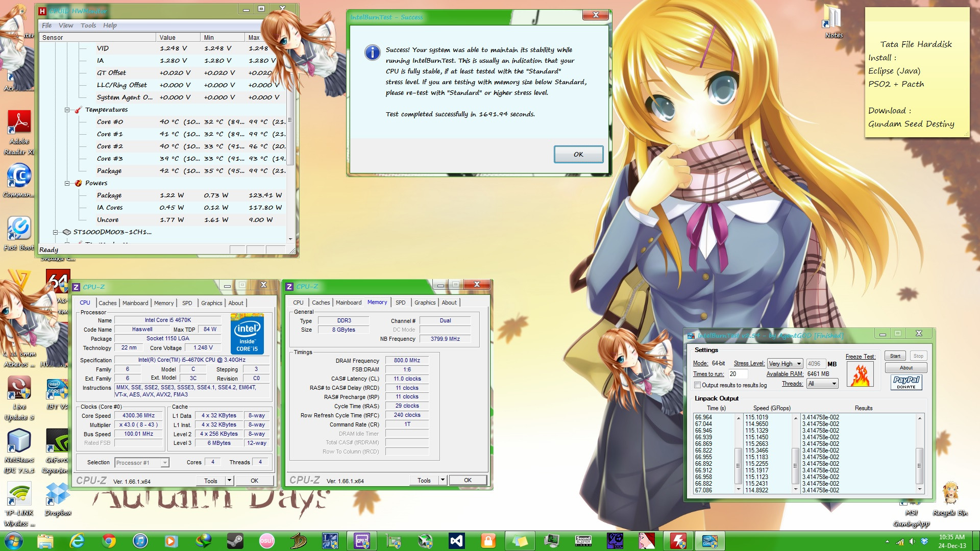Click the Sound Blaster Cinema taskbar icon

pos(583,541)
